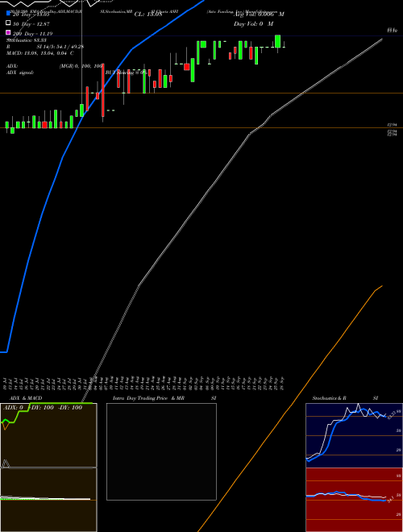Click the 'Day Vol: 0 M' text
This screenshot has height=532, width=403.
click(253, 23)
